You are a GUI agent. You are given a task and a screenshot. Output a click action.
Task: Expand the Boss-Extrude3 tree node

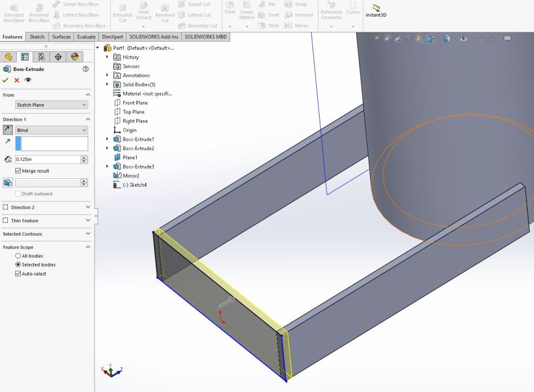tap(107, 166)
